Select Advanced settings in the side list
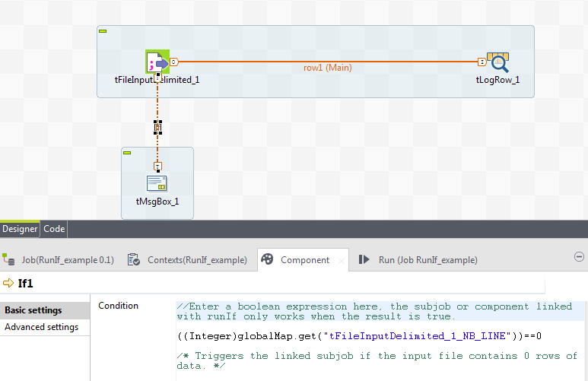The width and height of the screenshot is (588, 381). coord(42,327)
